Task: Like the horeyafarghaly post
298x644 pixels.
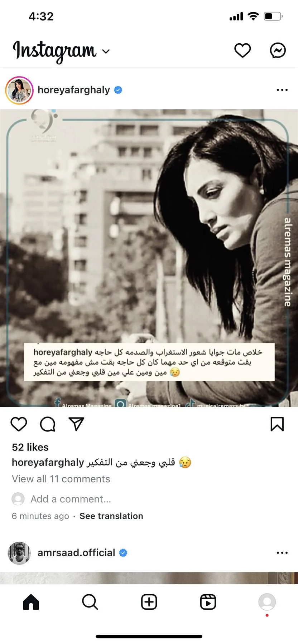Action: 19,424
